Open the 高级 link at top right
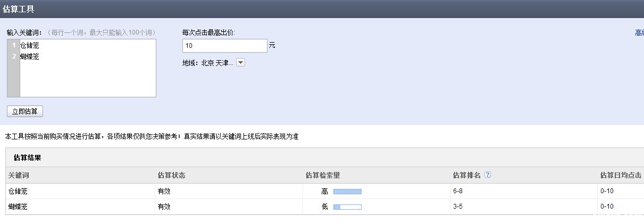 (x=639, y=33)
